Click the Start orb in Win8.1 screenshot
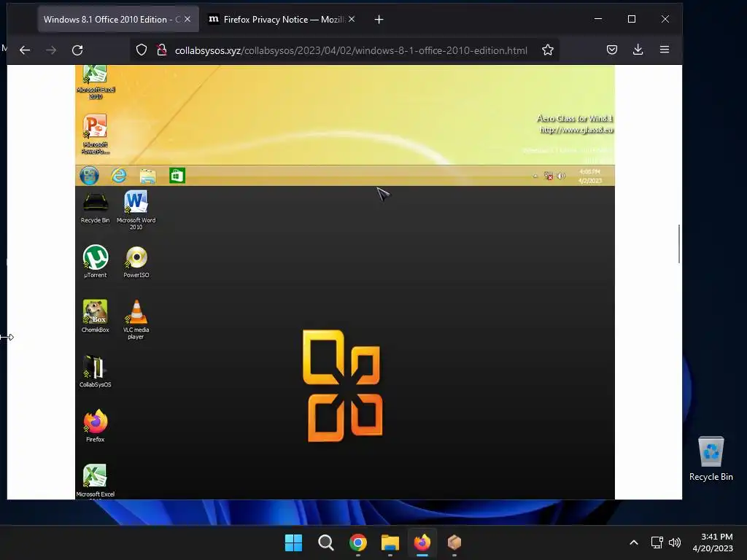Image resolution: width=747 pixels, height=560 pixels. (90, 176)
